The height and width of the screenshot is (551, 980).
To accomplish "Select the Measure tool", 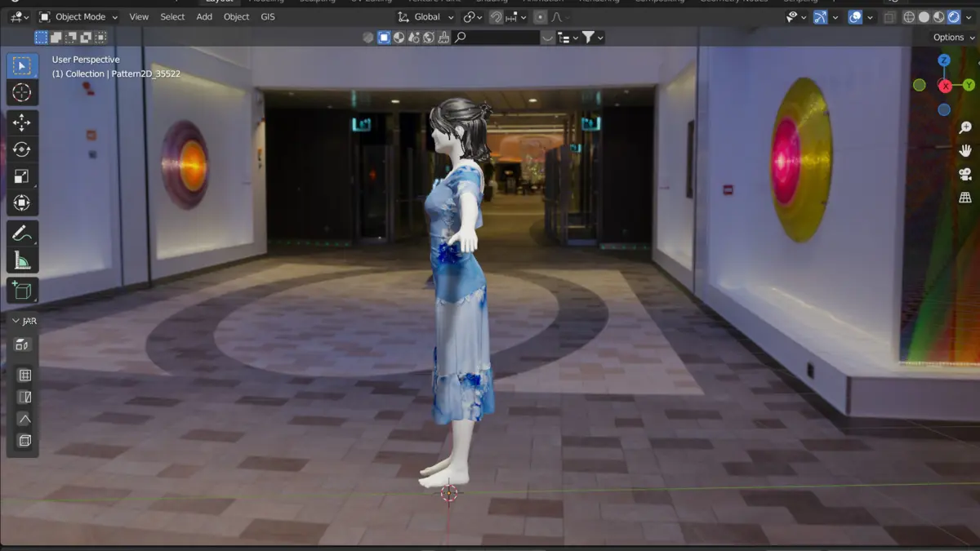I will click(x=22, y=260).
